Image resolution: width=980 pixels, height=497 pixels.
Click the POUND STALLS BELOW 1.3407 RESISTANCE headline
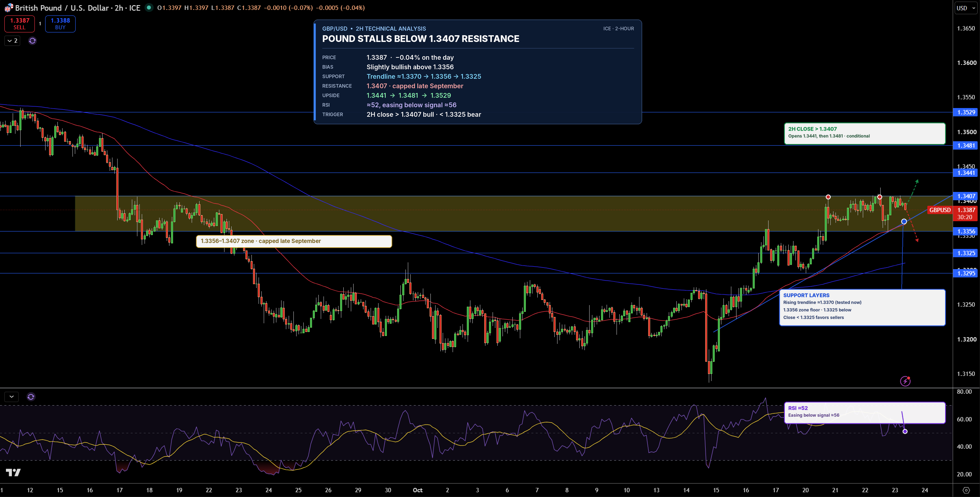(421, 39)
